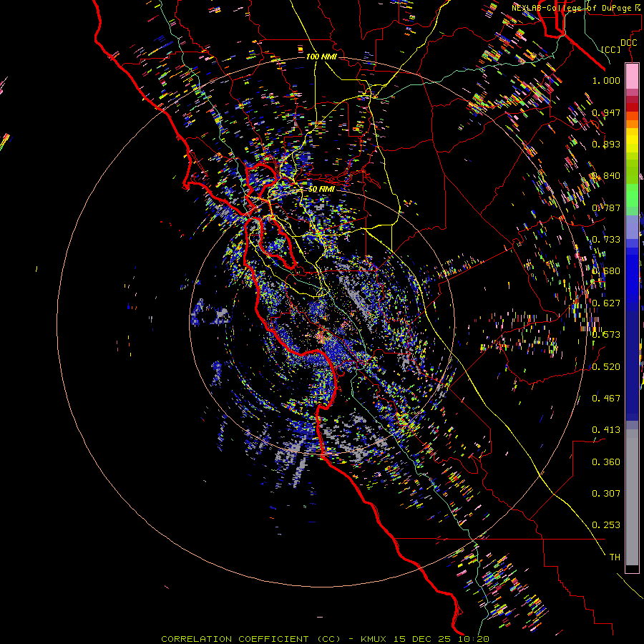Click the yellow band of the CC color bar
This screenshot has width=644, height=644.
click(632, 140)
